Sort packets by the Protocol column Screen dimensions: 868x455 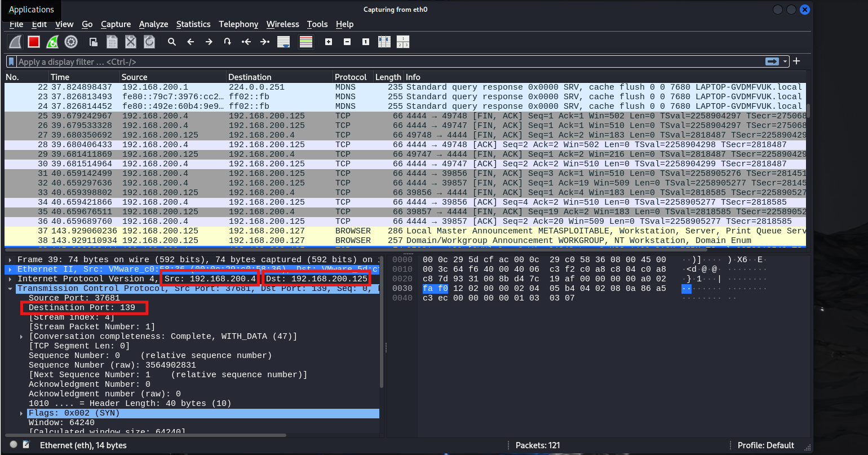352,77
